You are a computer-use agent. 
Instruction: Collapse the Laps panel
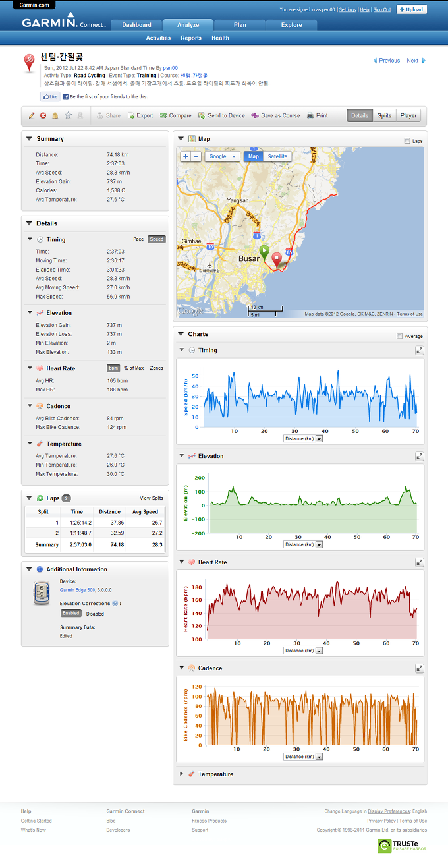(x=29, y=498)
